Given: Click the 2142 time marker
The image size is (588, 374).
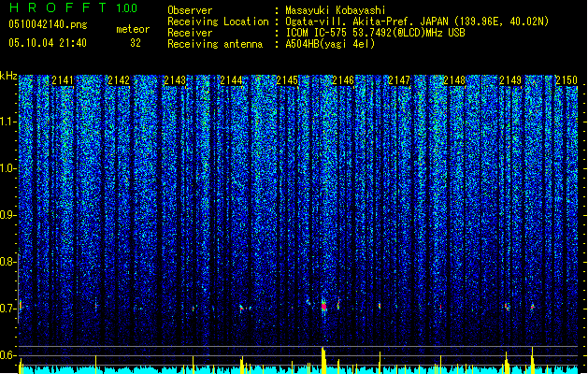Looking at the screenshot, I should pyautogui.click(x=119, y=80).
